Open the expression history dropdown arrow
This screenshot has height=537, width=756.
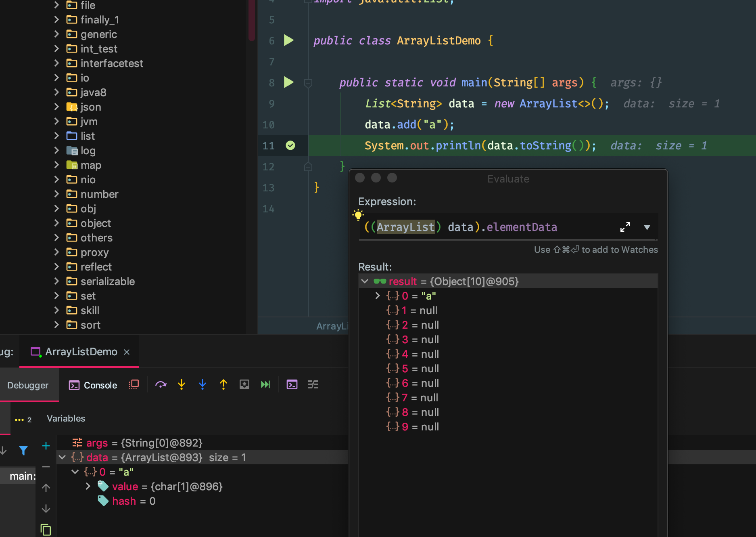coord(647,227)
